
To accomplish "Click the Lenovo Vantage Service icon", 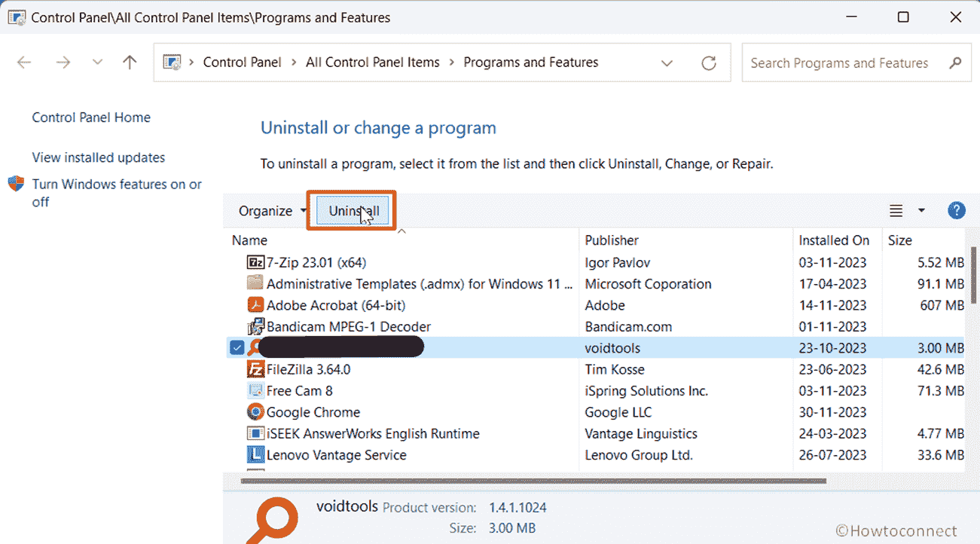I will pos(255,455).
